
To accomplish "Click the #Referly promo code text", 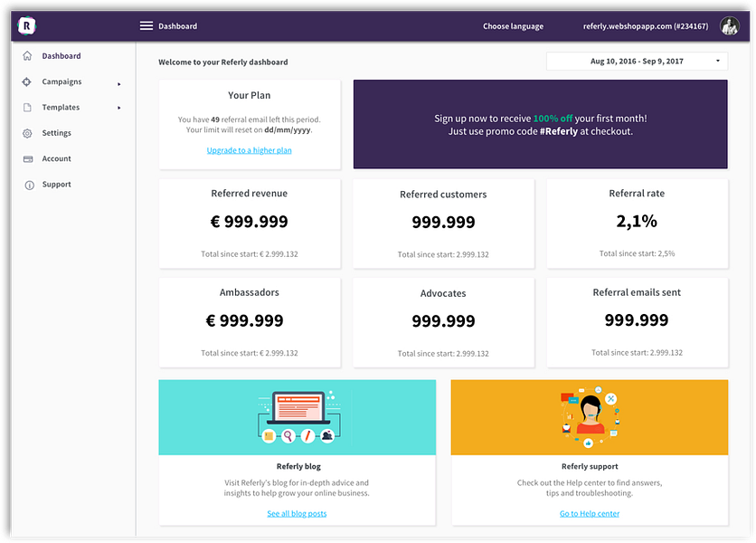I will click(x=558, y=131).
